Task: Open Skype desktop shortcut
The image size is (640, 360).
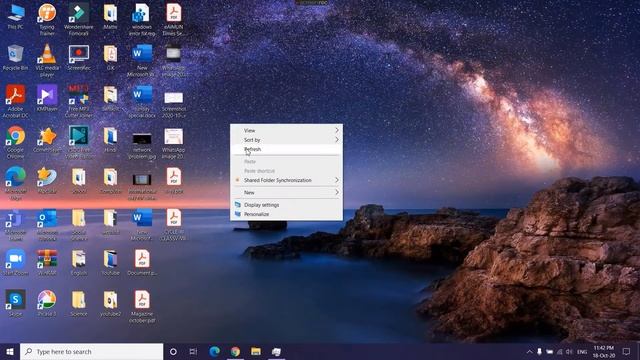Action: coord(16,303)
